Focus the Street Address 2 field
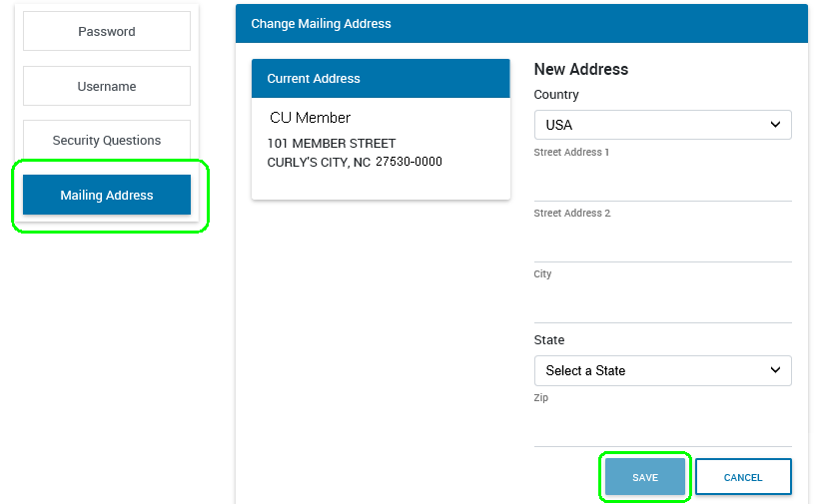Image resolution: width=821 pixels, height=504 pixels. tap(662, 244)
